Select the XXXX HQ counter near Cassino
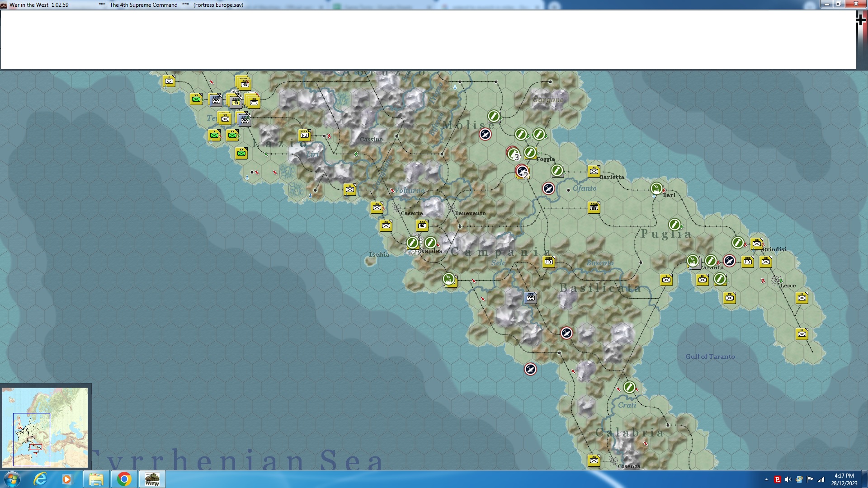Image resolution: width=868 pixels, height=488 pixels. point(304,135)
